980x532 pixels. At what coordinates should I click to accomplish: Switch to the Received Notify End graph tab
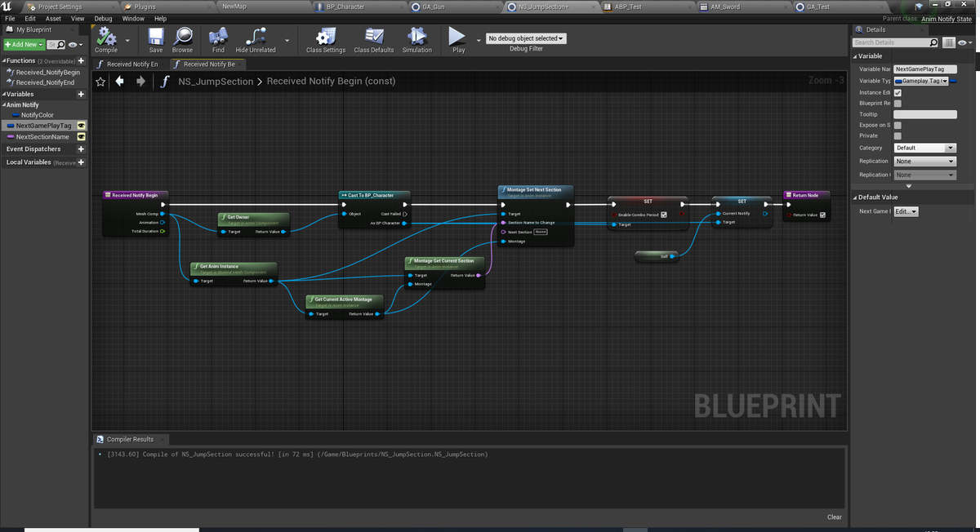(131, 64)
